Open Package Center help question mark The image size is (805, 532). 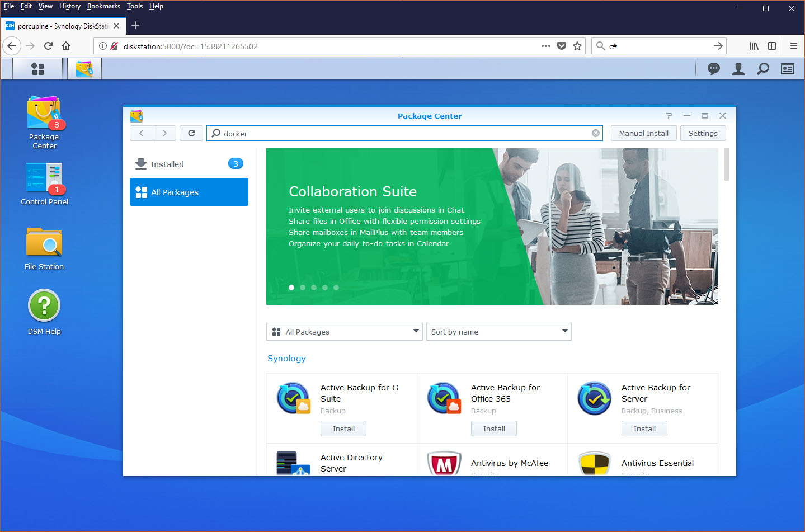click(x=669, y=116)
